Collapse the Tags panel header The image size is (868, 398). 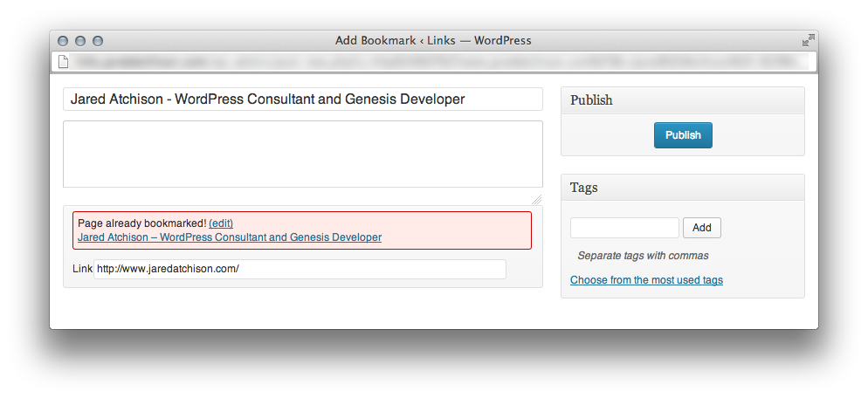682,188
